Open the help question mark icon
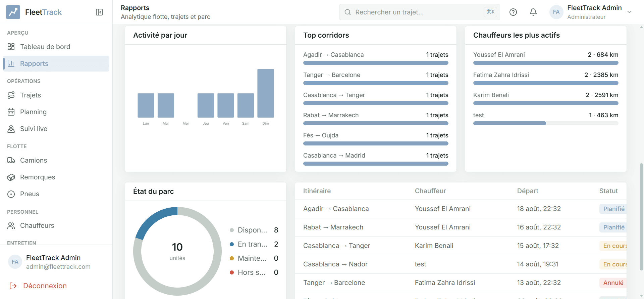Screen dimensions: 644x299 513,12
